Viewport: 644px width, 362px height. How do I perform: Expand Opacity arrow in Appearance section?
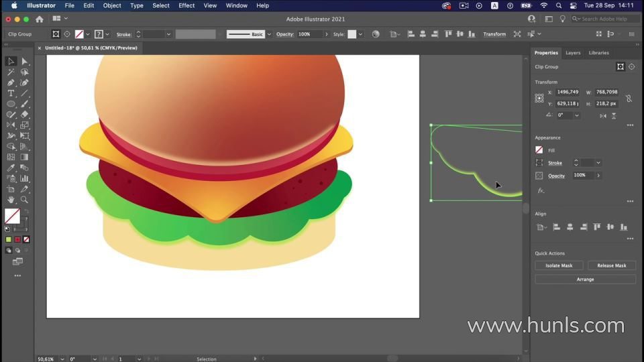598,176
